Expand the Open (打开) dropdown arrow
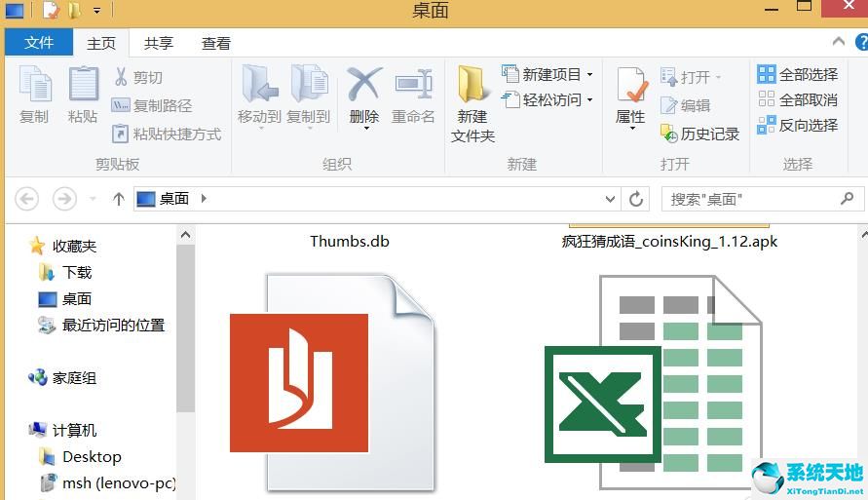 point(719,77)
